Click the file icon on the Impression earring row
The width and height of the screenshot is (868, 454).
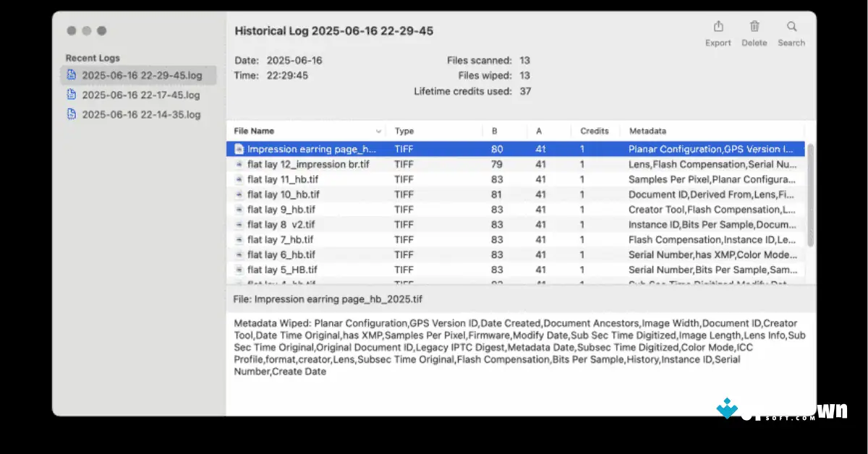[x=239, y=148]
